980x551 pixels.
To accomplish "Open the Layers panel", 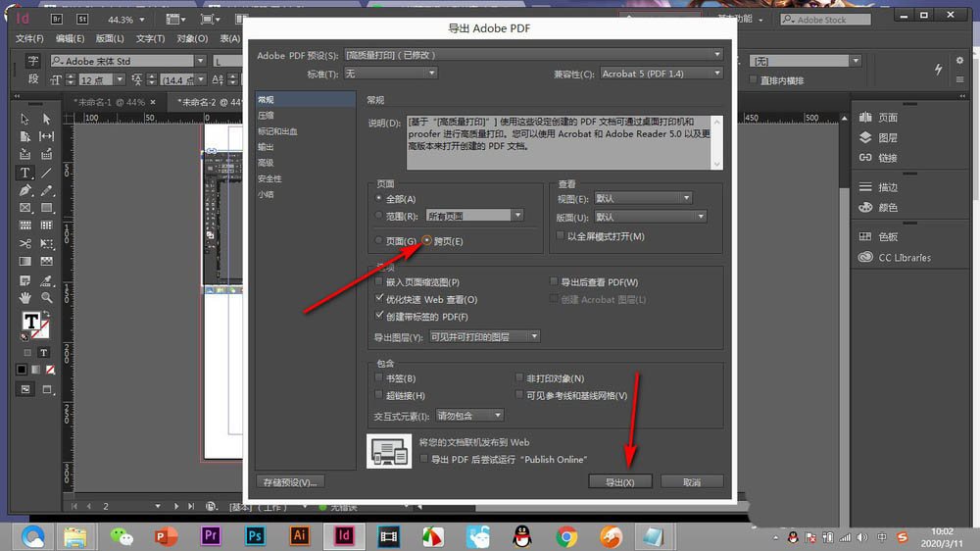I will coord(878,137).
